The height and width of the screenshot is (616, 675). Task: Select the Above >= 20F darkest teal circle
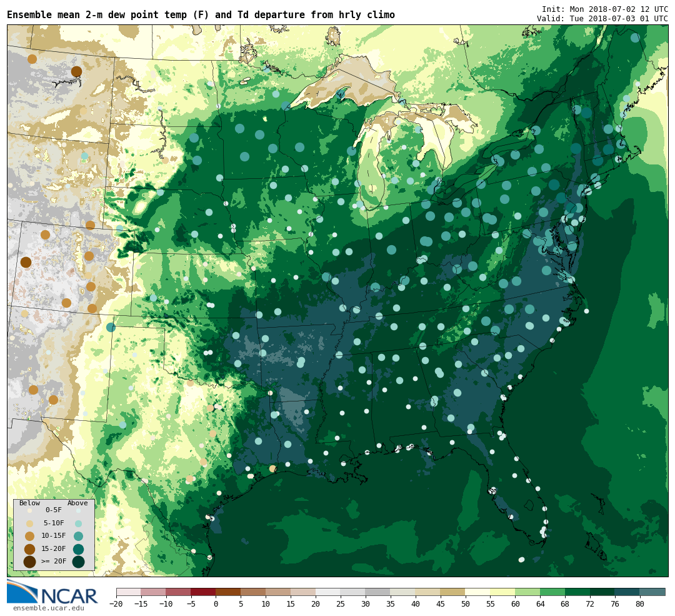click(x=78, y=562)
